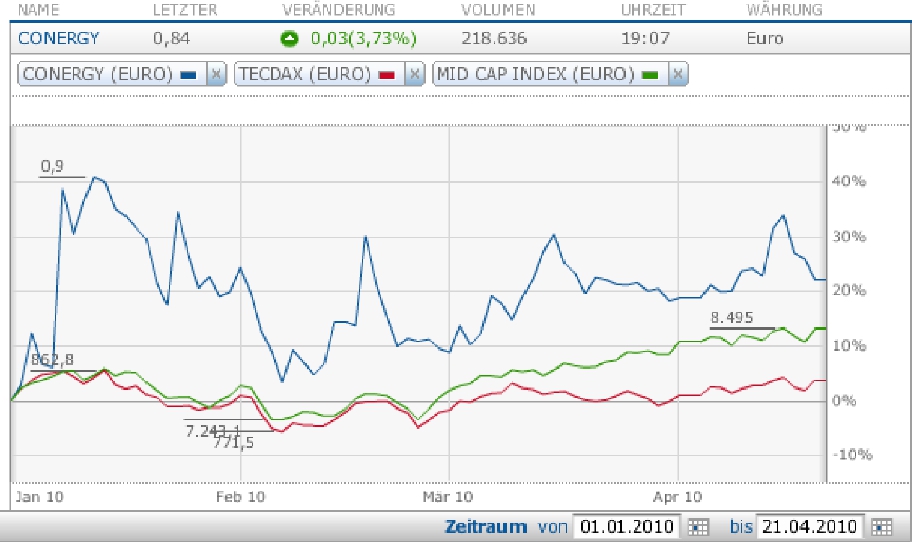Click the green MID CAP INDEX color swatch

click(x=650, y=75)
